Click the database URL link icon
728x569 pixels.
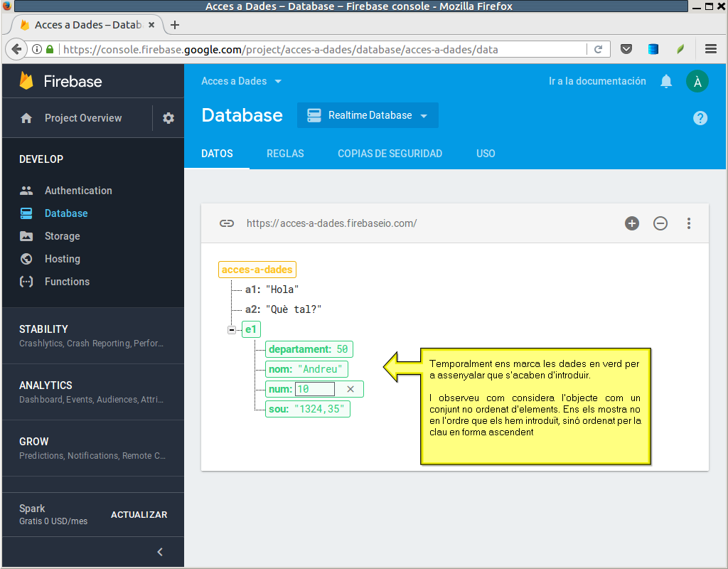pos(227,223)
